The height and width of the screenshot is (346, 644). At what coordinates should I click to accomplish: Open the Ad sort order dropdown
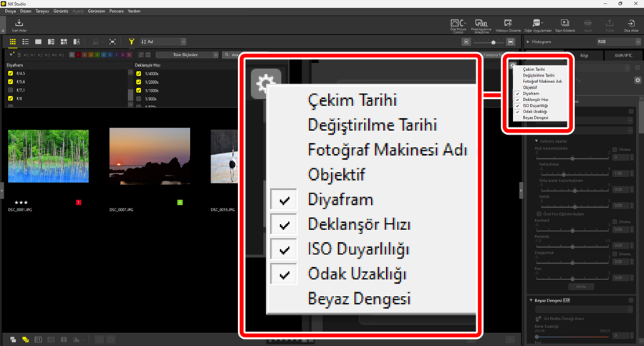pos(163,42)
